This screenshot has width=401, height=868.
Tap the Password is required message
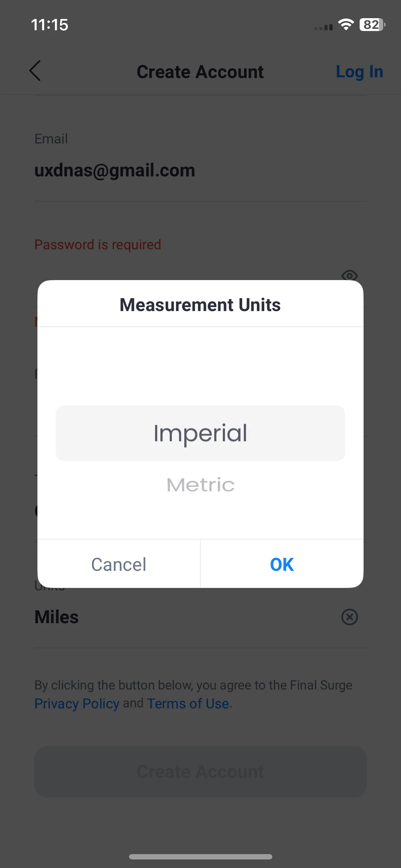click(98, 245)
